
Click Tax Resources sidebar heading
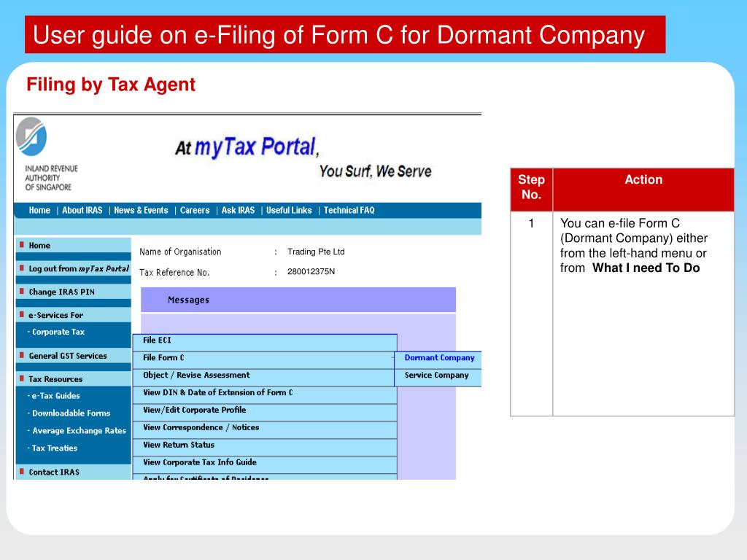click(74, 379)
